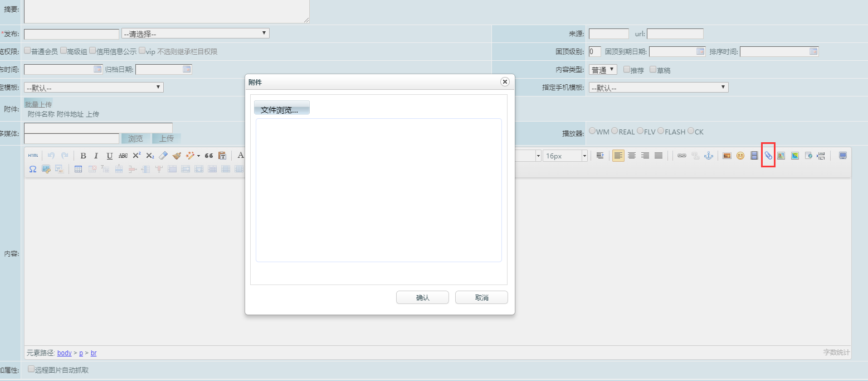
Task: Toggle underline formatting
Action: click(x=110, y=156)
